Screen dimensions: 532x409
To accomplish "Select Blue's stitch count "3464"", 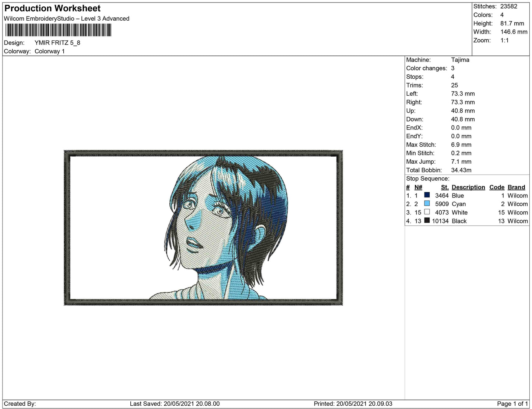I will tap(442, 195).
